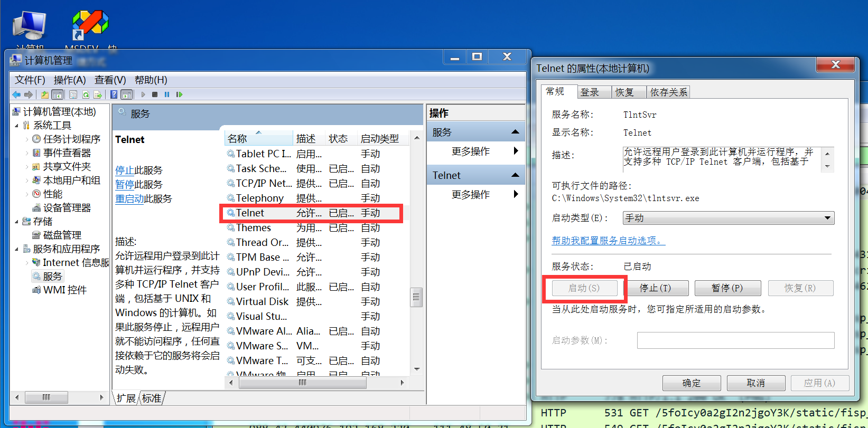This screenshot has width=868, height=428.
Task: Click the services list horizontal scrollbar thumb
Action: 302,383
